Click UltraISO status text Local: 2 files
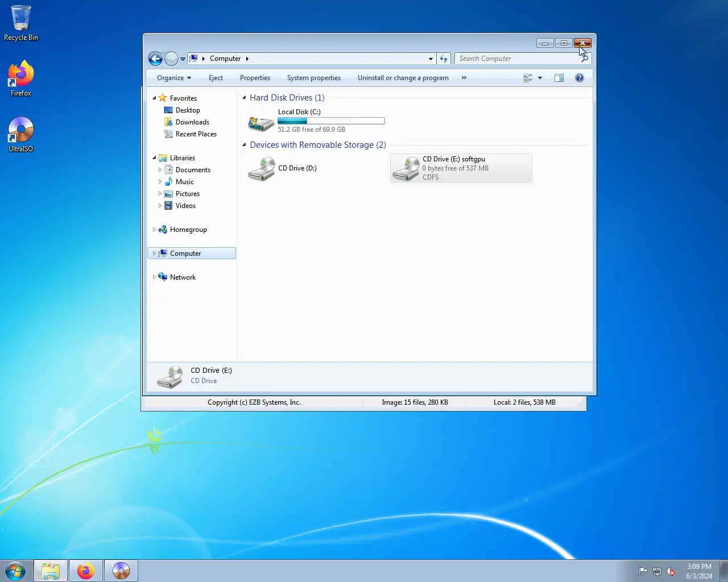Viewport: 728px width, 582px height. 524,402
